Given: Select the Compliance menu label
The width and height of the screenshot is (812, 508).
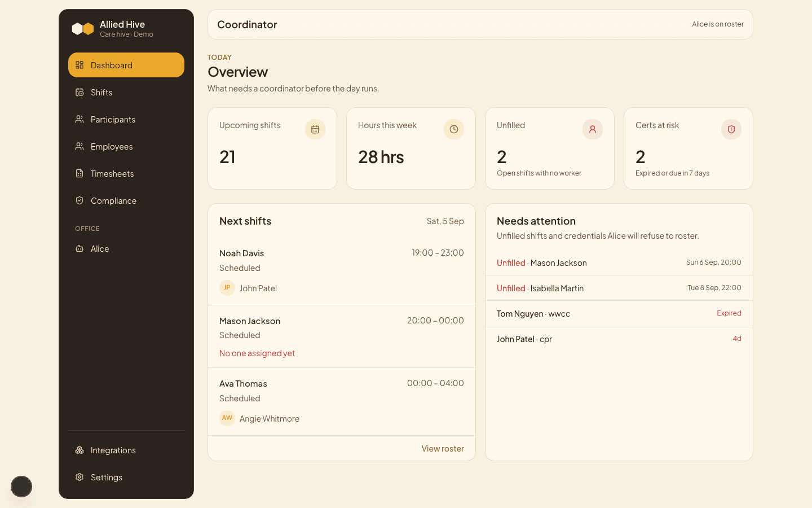Looking at the screenshot, I should click(x=113, y=200).
